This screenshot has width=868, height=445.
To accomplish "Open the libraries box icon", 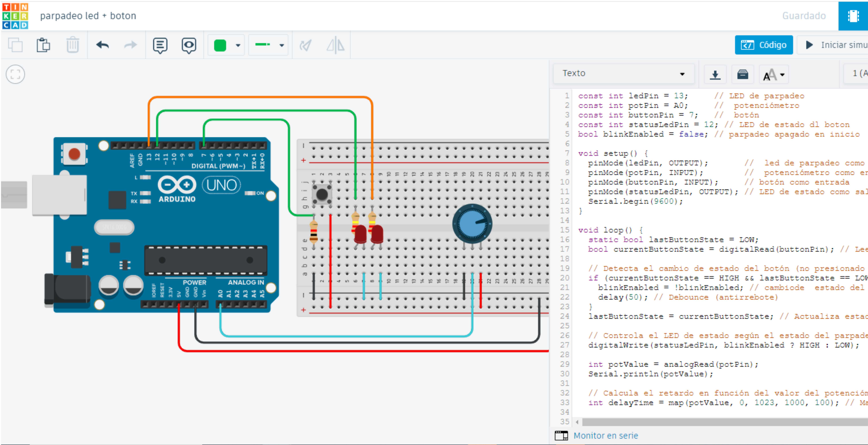I will [x=743, y=75].
